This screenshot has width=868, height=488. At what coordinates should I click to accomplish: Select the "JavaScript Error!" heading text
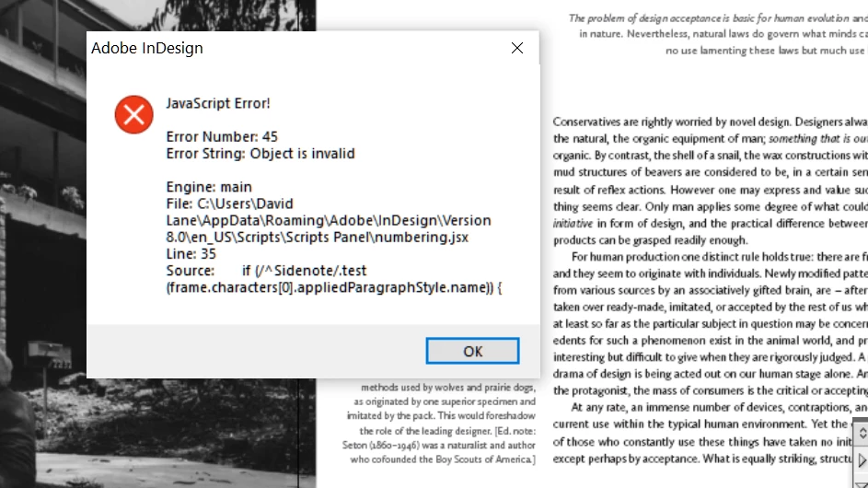click(218, 103)
